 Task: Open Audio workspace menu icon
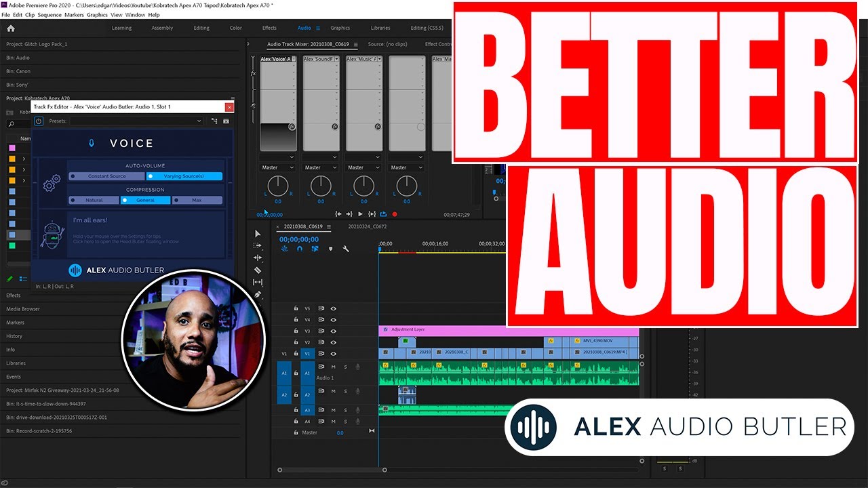(x=318, y=28)
